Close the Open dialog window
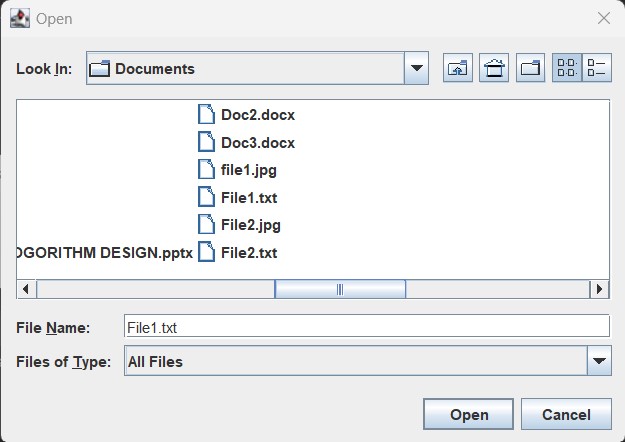Screen dimensions: 625x442 click(x=604, y=18)
